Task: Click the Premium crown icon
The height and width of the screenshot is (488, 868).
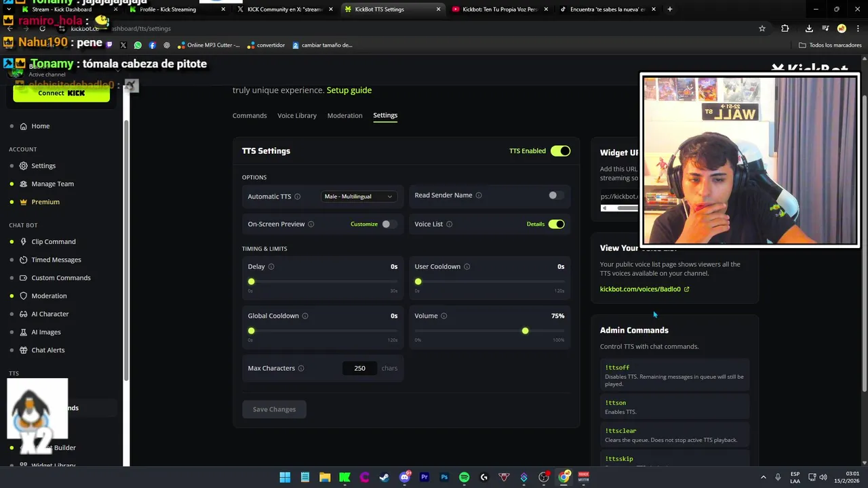Action: (x=24, y=202)
